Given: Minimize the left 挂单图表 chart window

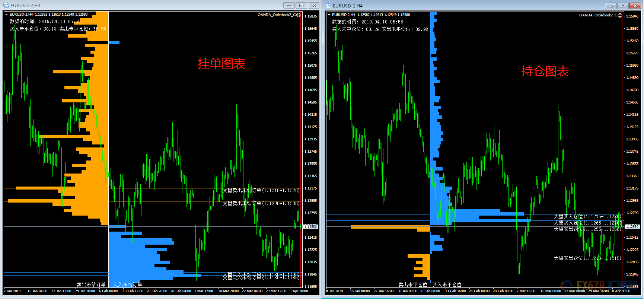Looking at the screenshot, I should click(x=289, y=6).
